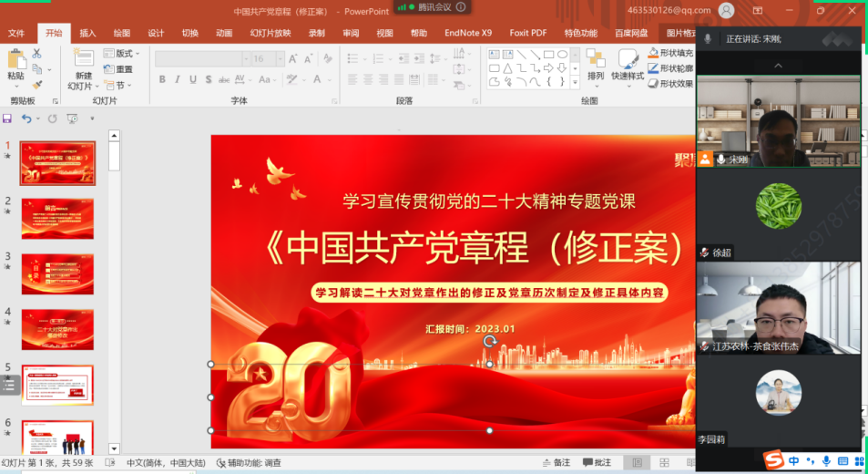Insert a new slide with 新建幻灯片
Screen dimensions: 868x474
83,68
